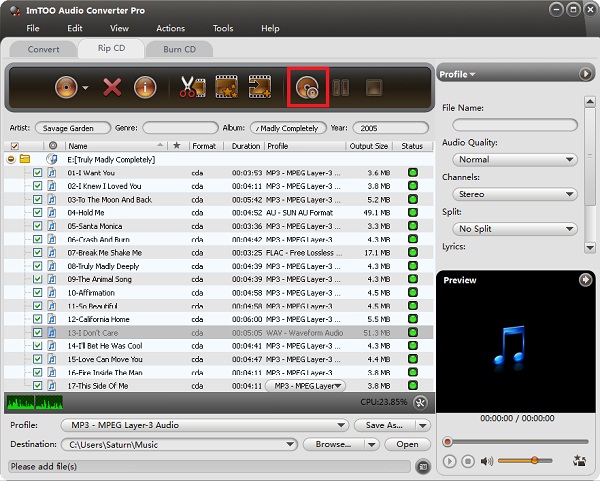600x481 pixels.
Task: Open the settings wrench icon near CPU
Action: click(x=420, y=402)
